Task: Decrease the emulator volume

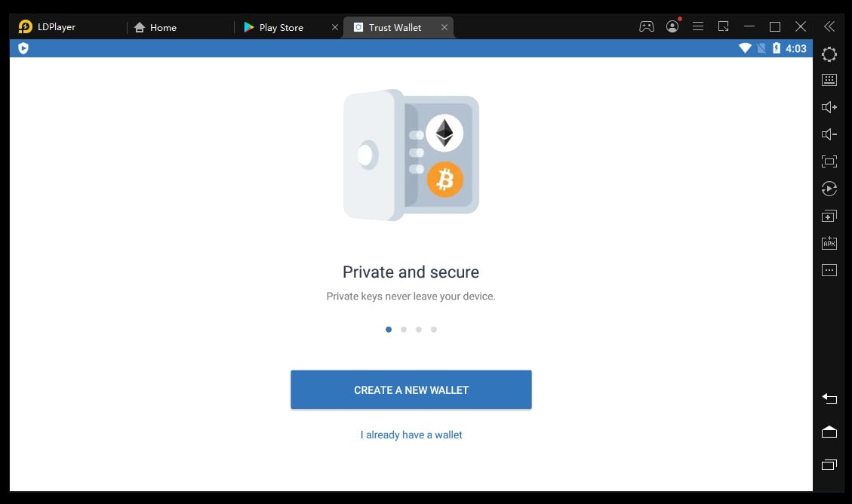Action: [x=829, y=134]
